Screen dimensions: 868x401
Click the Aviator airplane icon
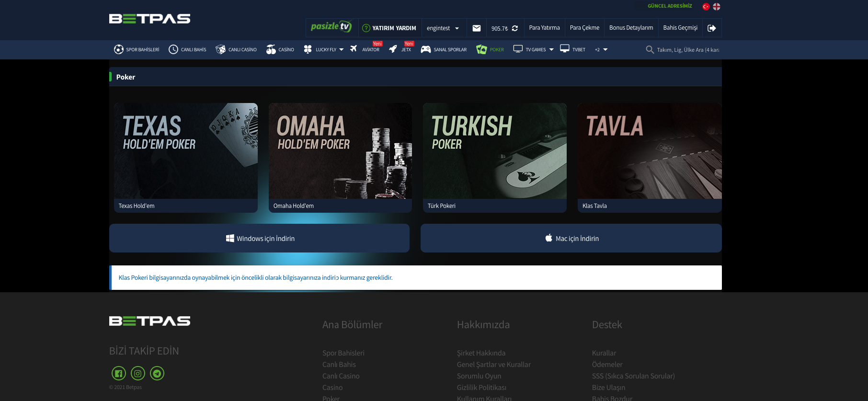[354, 49]
